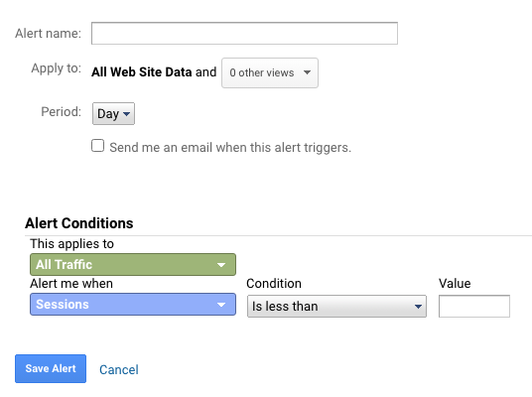The image size is (532, 397).
Task: Click the white arrow on Sessions
Action: coord(221,305)
